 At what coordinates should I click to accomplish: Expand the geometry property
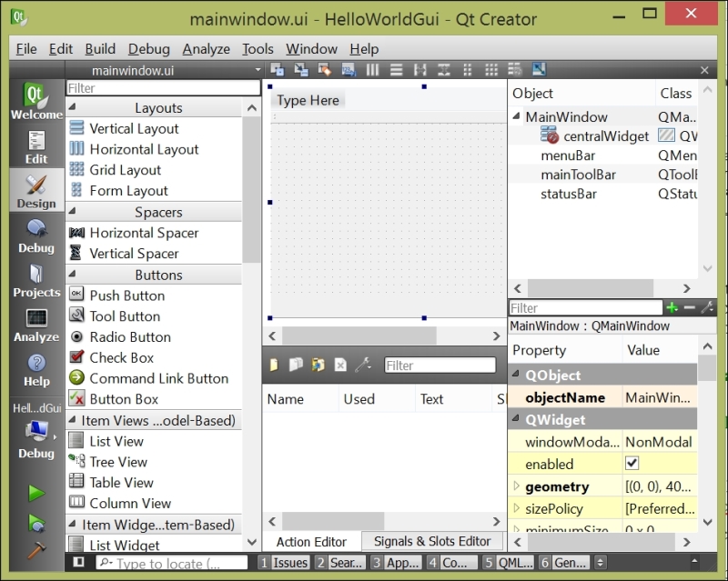pyautogui.click(x=516, y=486)
